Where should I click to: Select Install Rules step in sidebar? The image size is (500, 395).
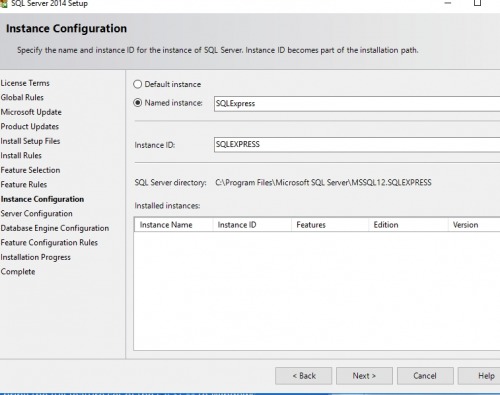tap(21, 156)
